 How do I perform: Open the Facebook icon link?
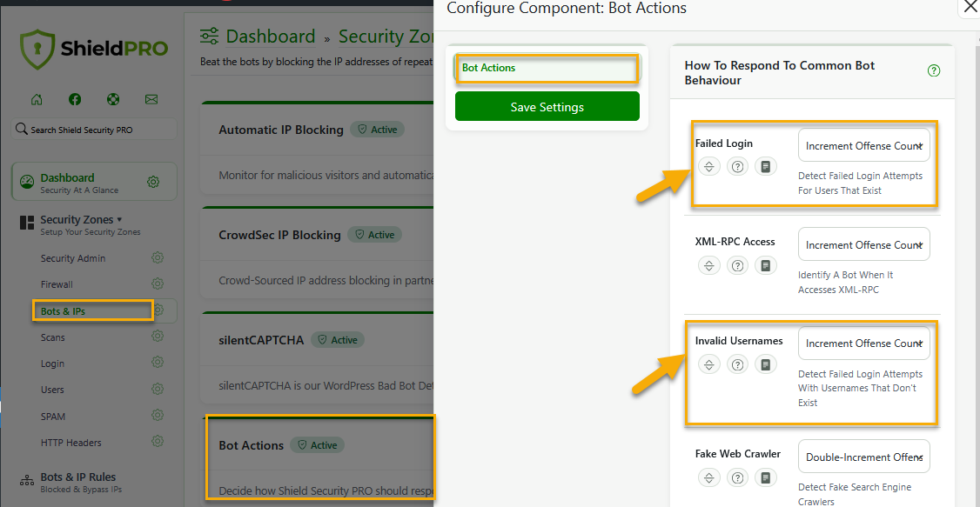[74, 99]
